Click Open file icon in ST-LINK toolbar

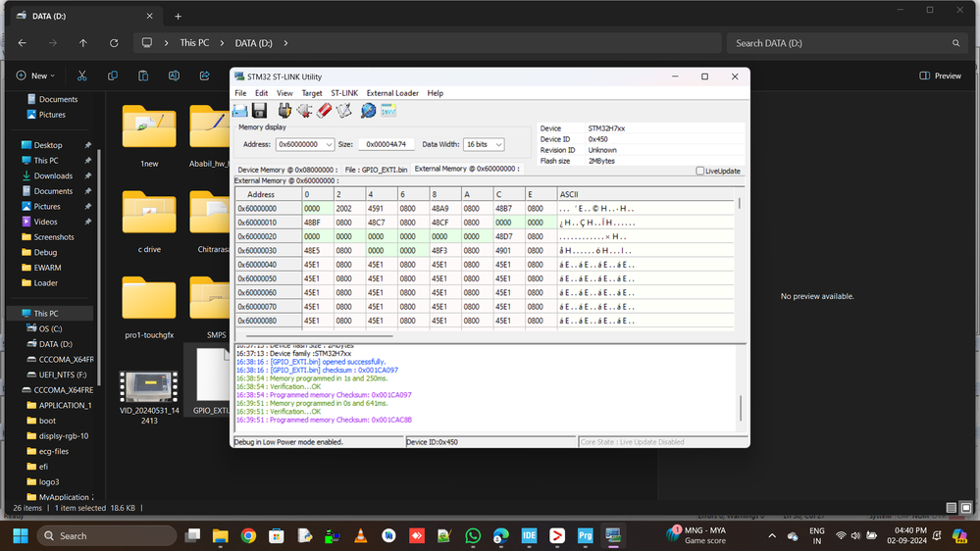pyautogui.click(x=240, y=111)
